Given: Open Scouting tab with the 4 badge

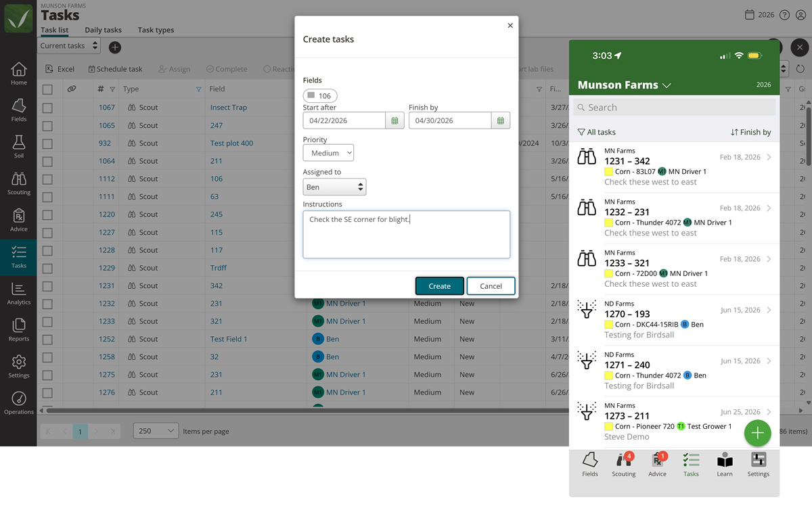Looking at the screenshot, I should click(624, 465).
